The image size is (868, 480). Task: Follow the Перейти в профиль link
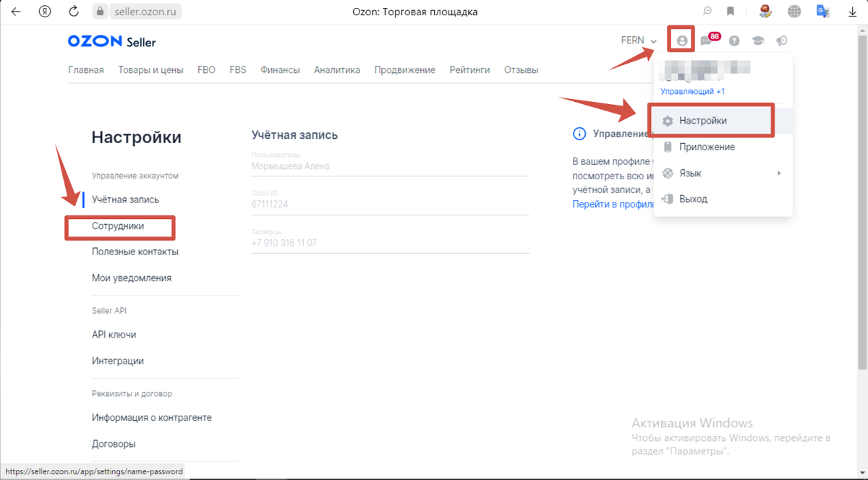pyautogui.click(x=613, y=205)
